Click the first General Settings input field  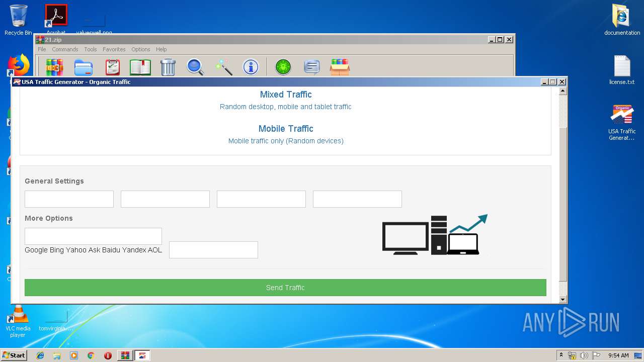[x=69, y=199]
